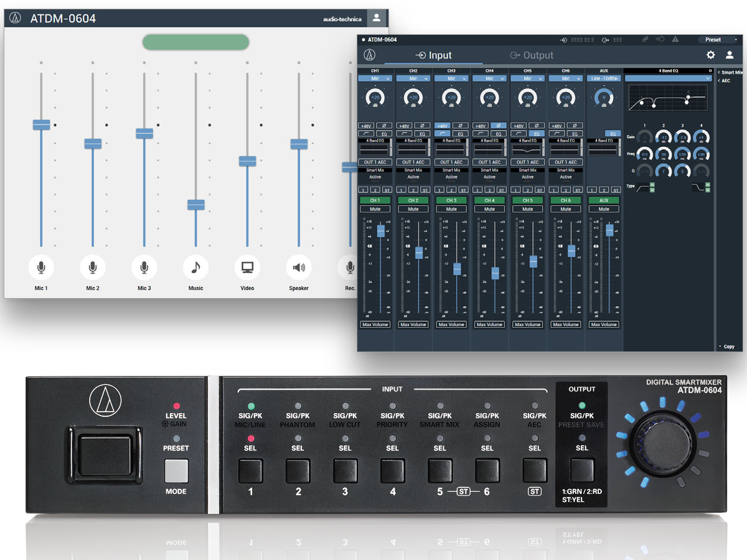
Task: Click the Mic 1 microphone icon
Action: [x=41, y=267]
